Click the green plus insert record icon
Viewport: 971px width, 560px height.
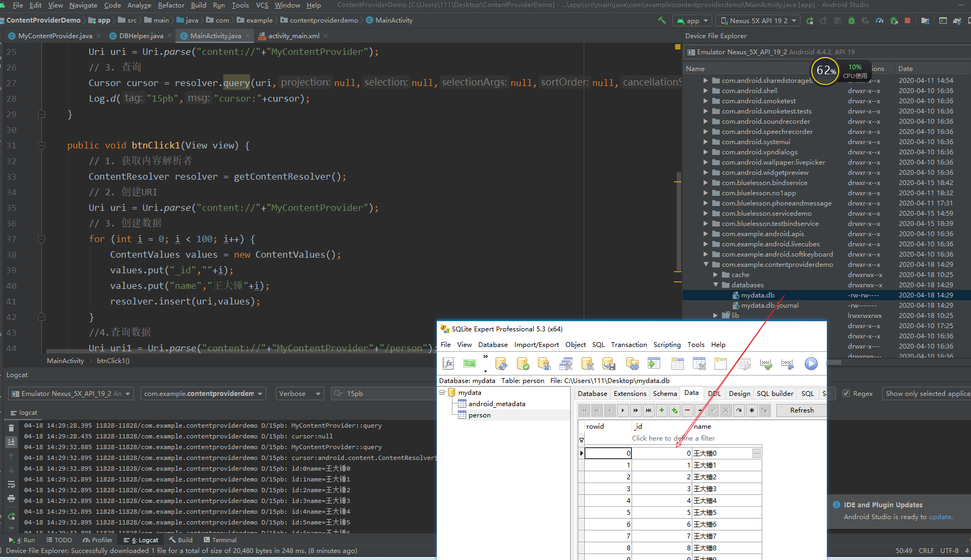click(662, 410)
